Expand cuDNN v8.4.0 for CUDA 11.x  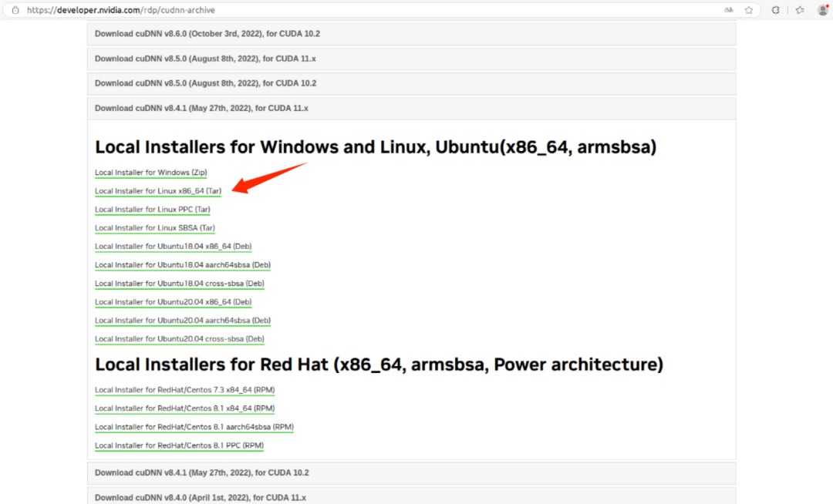tap(412, 497)
